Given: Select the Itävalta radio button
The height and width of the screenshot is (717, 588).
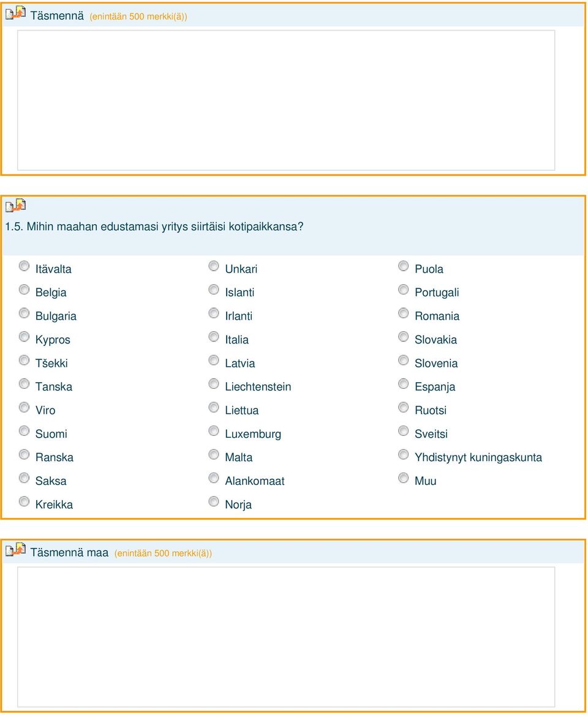Looking at the screenshot, I should [x=24, y=266].
